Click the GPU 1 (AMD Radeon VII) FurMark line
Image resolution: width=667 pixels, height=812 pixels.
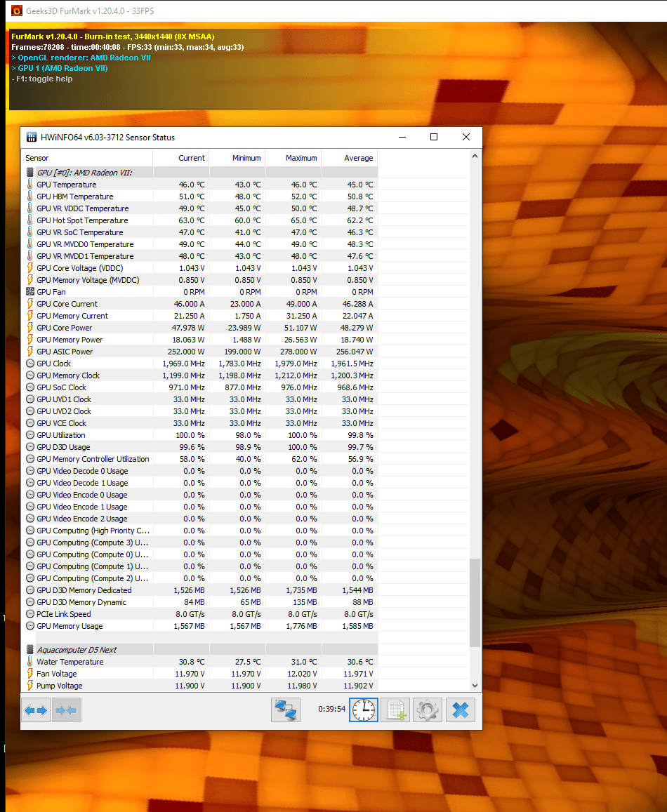(x=60, y=68)
